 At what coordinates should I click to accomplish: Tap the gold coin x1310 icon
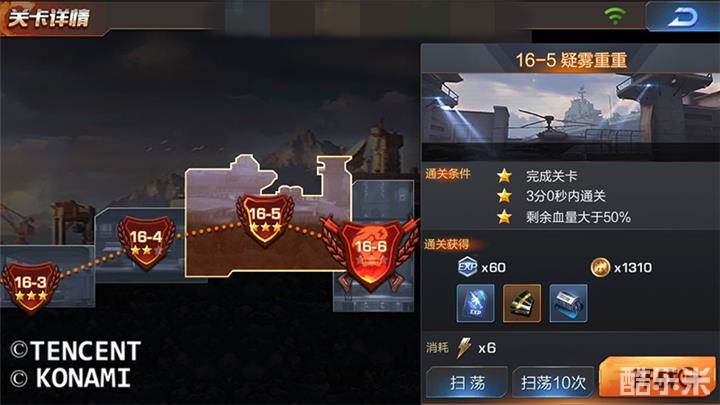tap(600, 267)
